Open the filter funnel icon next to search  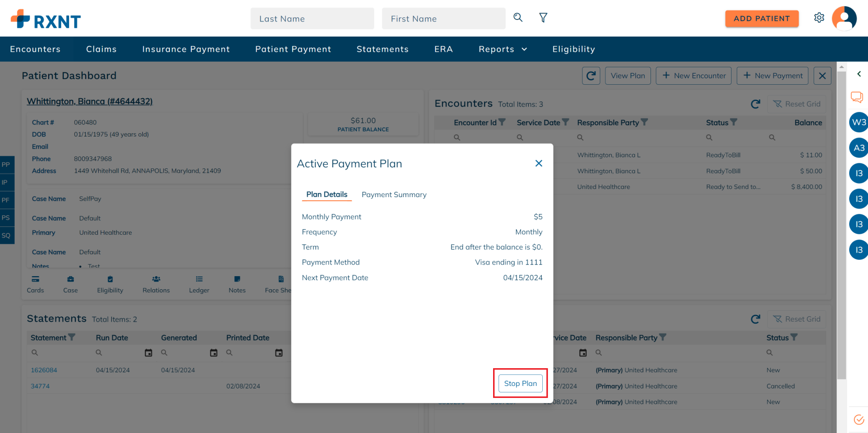pyautogui.click(x=543, y=18)
